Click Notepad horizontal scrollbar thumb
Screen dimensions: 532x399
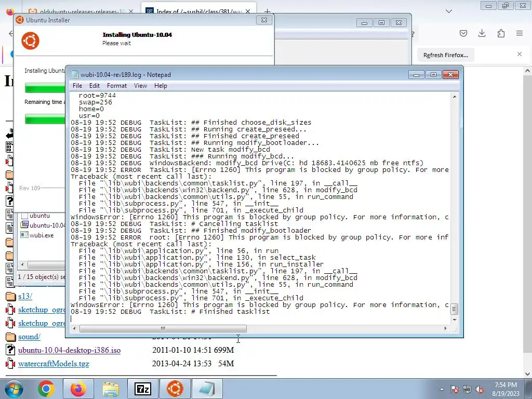pyautogui.click(x=163, y=328)
